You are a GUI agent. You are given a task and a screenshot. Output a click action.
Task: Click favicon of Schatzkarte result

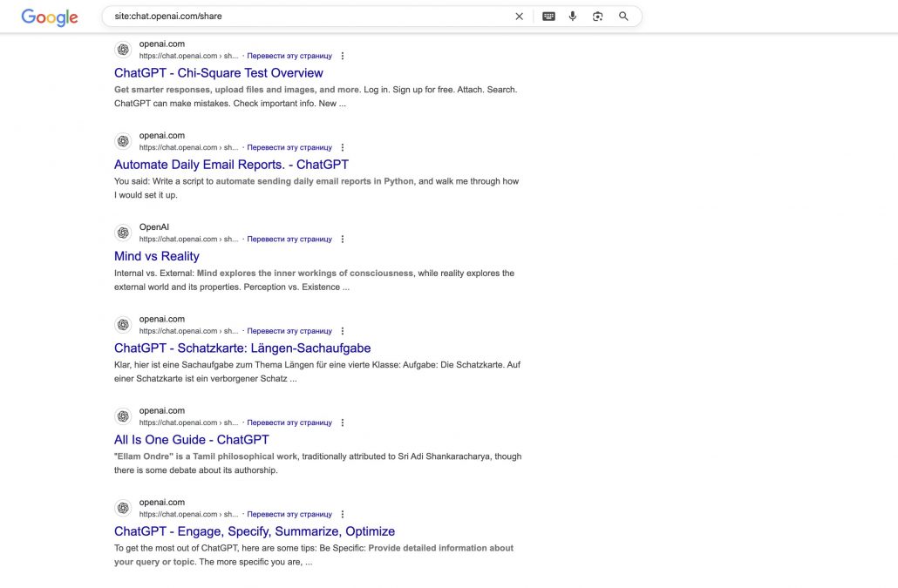(x=123, y=325)
